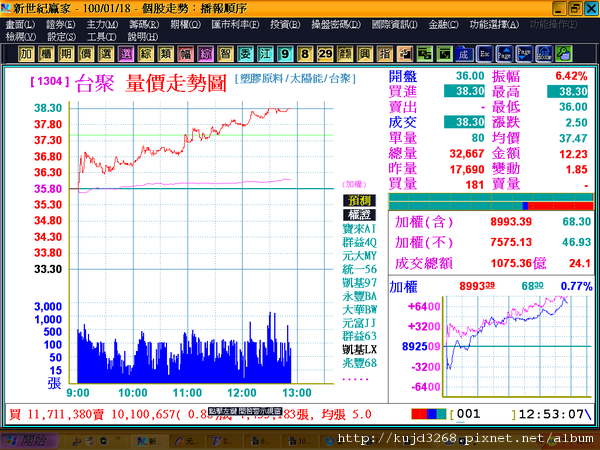Click the pink 綜 toolbar icon

coord(205,54)
